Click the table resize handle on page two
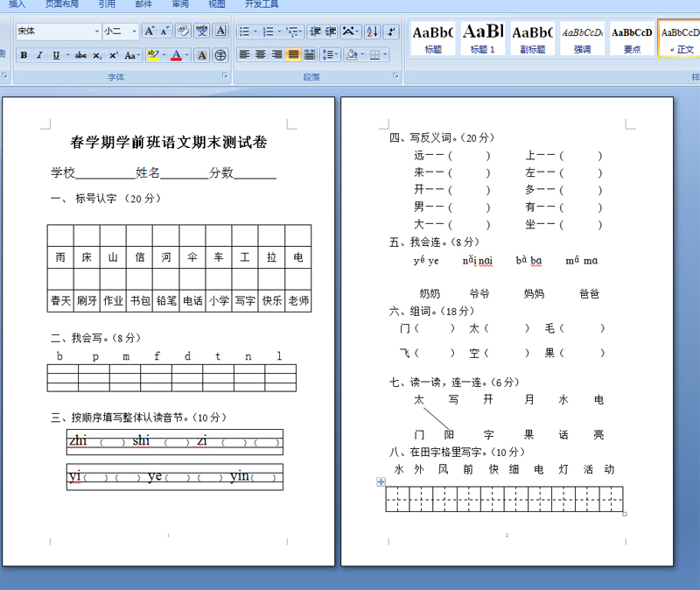Image resolution: width=700 pixels, height=590 pixels. 625,514
